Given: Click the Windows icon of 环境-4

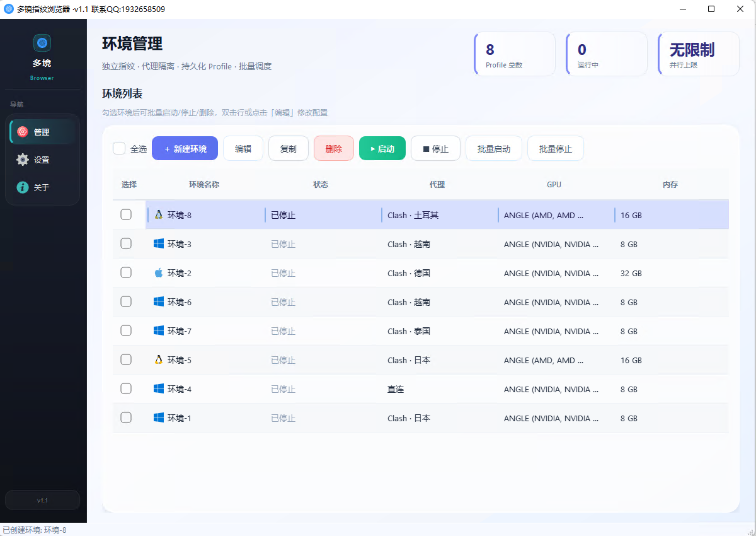Looking at the screenshot, I should (159, 388).
